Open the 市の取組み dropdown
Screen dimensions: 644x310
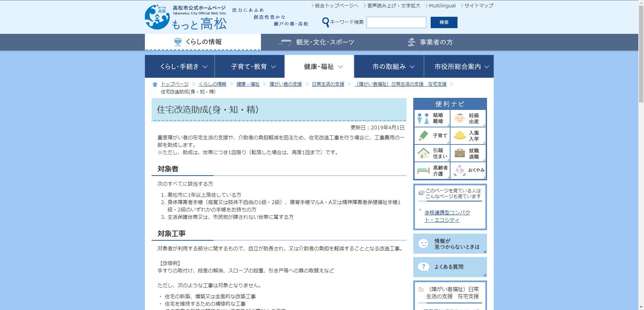[x=390, y=66]
